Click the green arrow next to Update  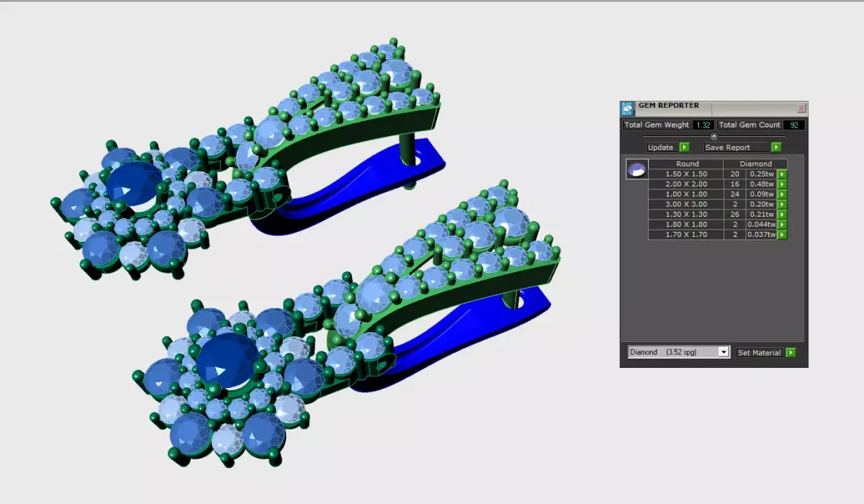[x=684, y=147]
